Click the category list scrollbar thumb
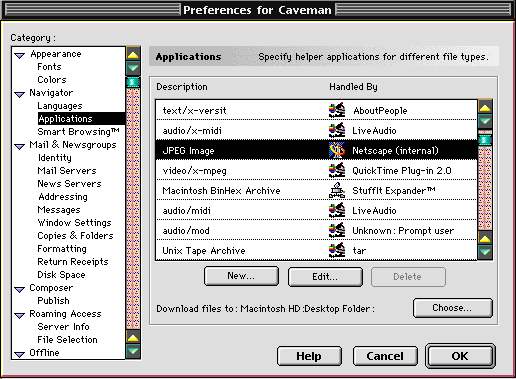This screenshot has height=379, width=516. click(133, 82)
